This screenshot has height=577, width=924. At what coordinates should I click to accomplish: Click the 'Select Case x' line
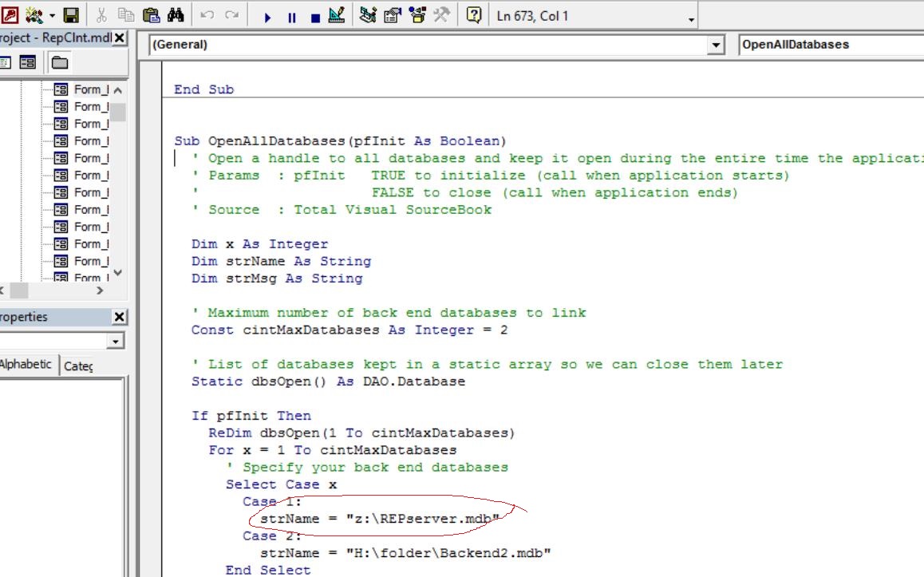281,484
